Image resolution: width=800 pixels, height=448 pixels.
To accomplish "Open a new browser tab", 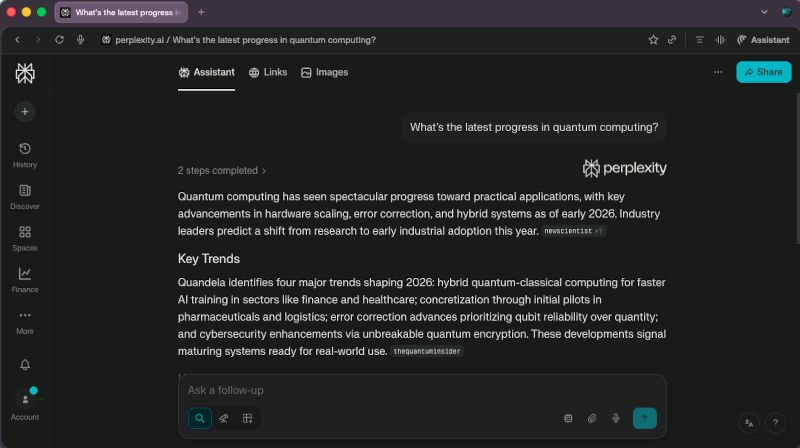I will (201, 12).
